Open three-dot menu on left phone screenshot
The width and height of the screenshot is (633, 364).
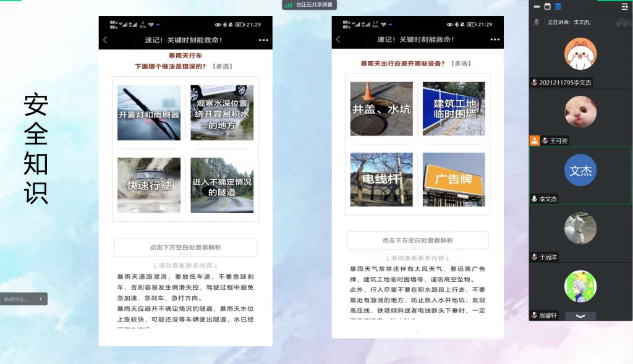(x=264, y=40)
